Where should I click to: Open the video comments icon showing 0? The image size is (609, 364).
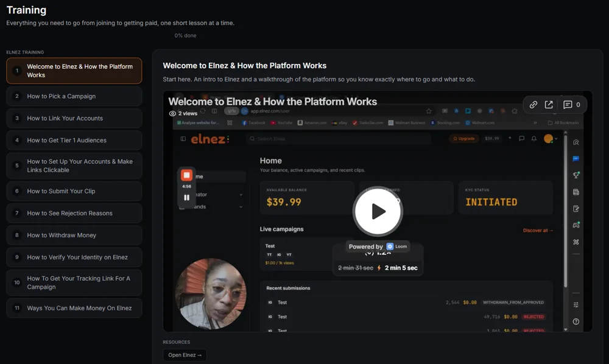(x=572, y=105)
